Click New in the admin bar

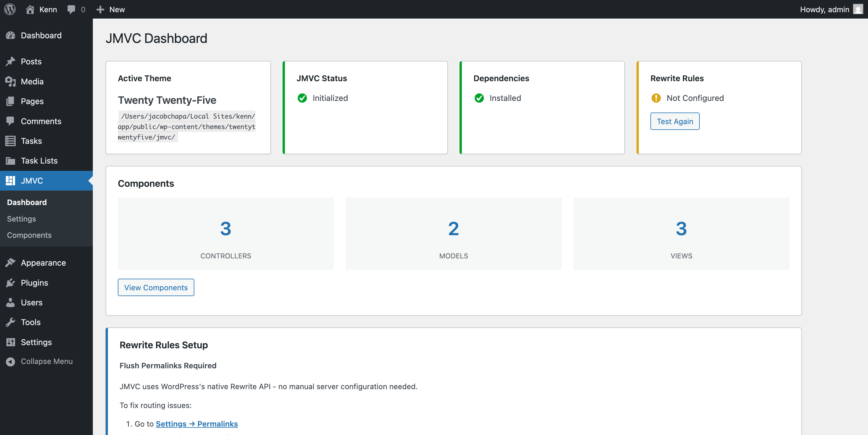117,10
